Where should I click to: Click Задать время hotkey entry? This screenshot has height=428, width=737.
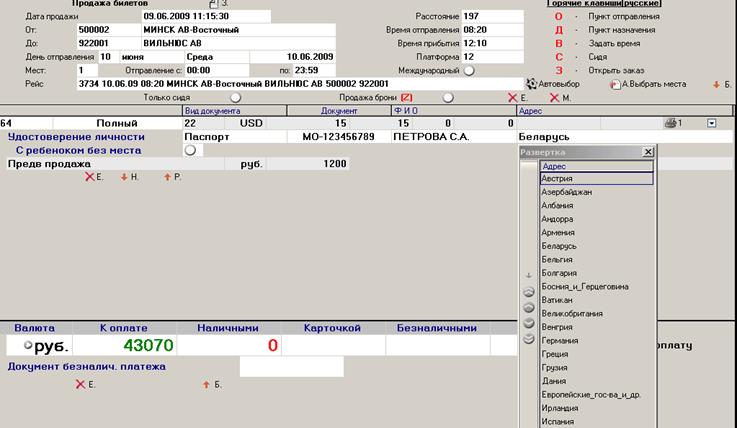(x=614, y=43)
